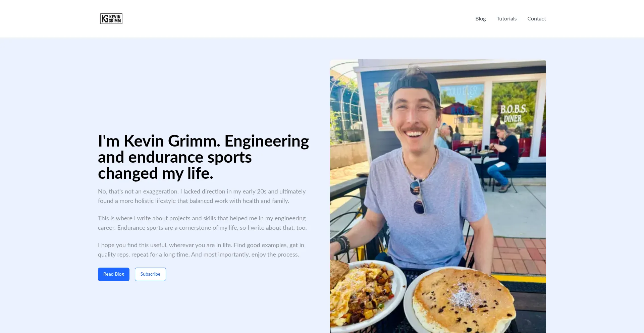Click the backwards cap on Kevin's head
The height and width of the screenshot is (333, 644).
click(x=414, y=83)
